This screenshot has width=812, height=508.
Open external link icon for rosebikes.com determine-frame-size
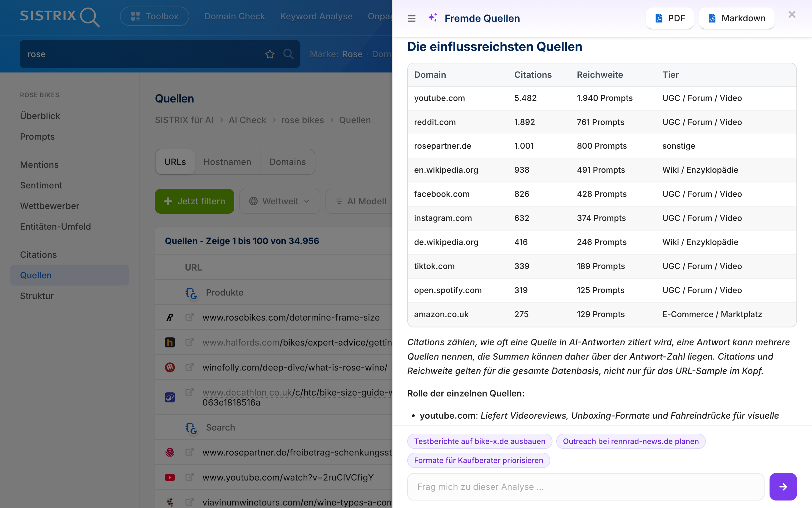click(x=190, y=317)
